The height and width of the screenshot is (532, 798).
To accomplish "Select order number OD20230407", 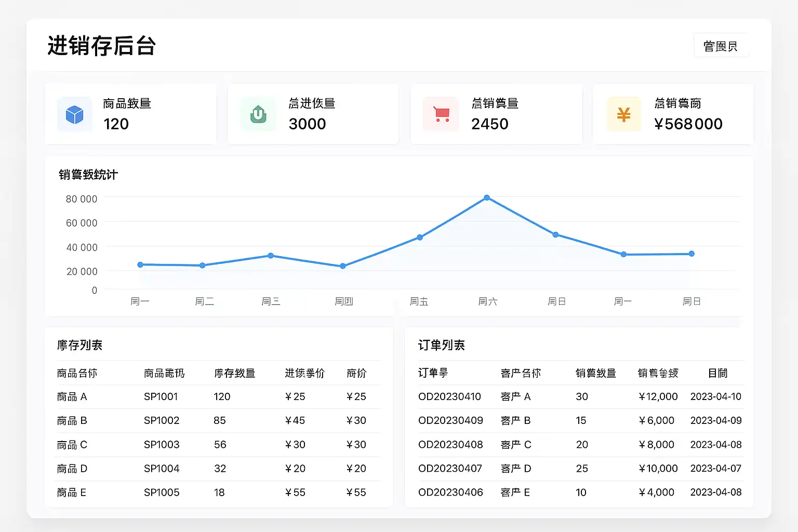I will 450,469.
